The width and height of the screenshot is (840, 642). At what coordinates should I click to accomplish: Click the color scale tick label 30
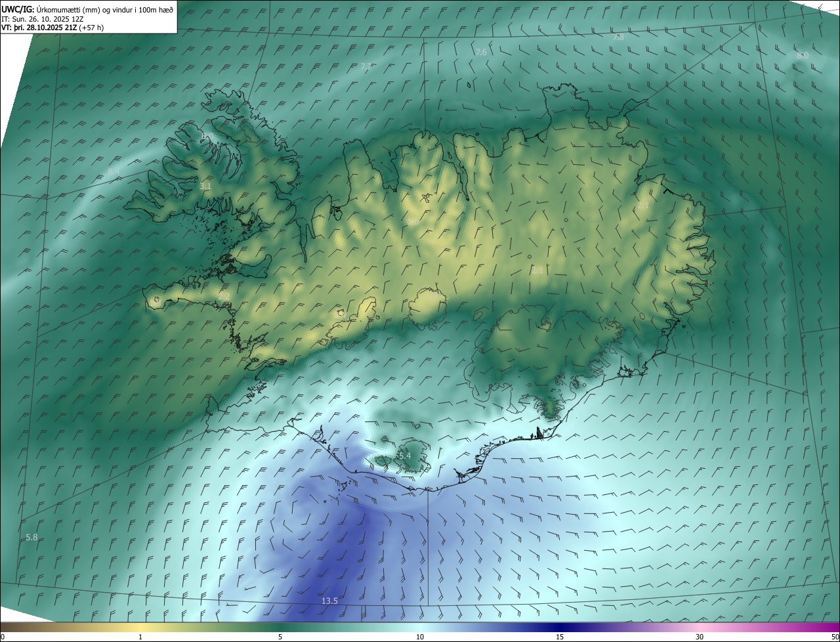tap(700, 637)
